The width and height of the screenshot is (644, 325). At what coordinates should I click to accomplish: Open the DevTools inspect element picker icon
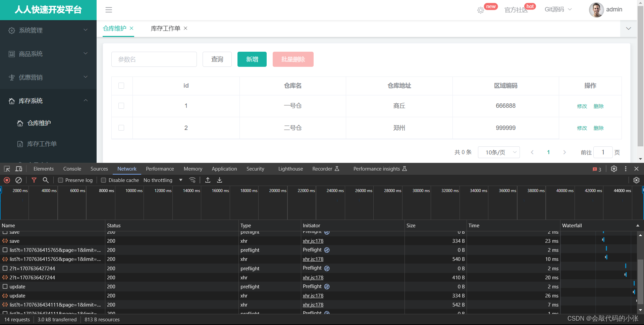click(x=7, y=169)
